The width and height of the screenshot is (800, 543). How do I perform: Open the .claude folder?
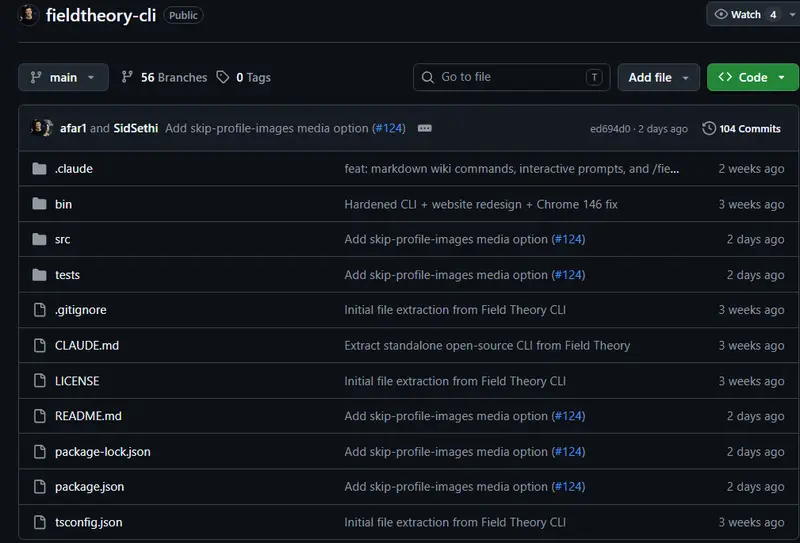(x=74, y=168)
